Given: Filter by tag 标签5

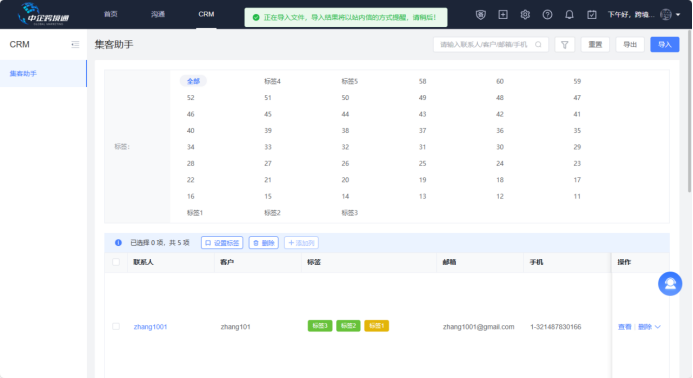Looking at the screenshot, I should click(350, 81).
